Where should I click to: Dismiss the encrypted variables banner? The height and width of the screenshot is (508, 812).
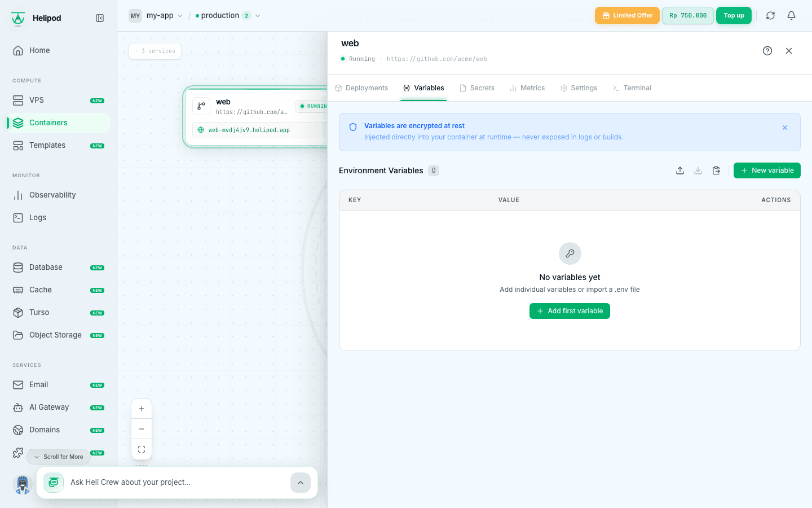coord(785,128)
